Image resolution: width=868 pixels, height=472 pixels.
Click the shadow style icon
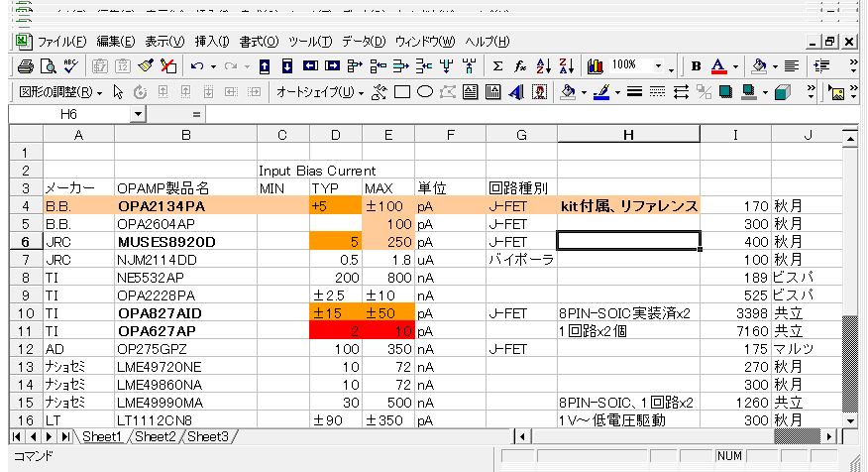tap(725, 92)
